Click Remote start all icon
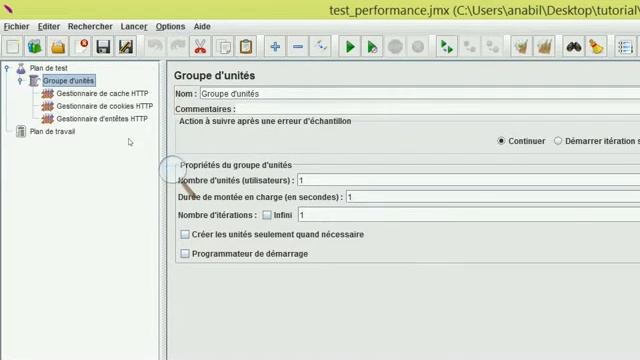This screenshot has height=360, width=640. (447, 47)
